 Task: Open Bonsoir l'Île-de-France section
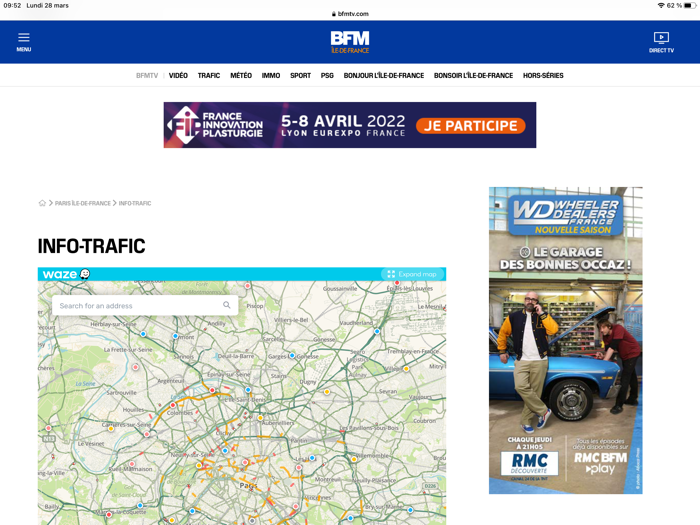(473, 75)
